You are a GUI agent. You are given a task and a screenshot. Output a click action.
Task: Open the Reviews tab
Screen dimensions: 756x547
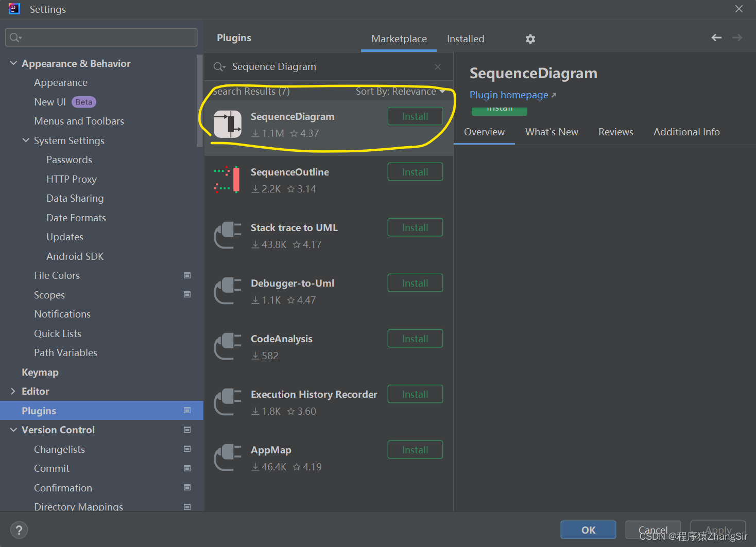click(x=616, y=132)
